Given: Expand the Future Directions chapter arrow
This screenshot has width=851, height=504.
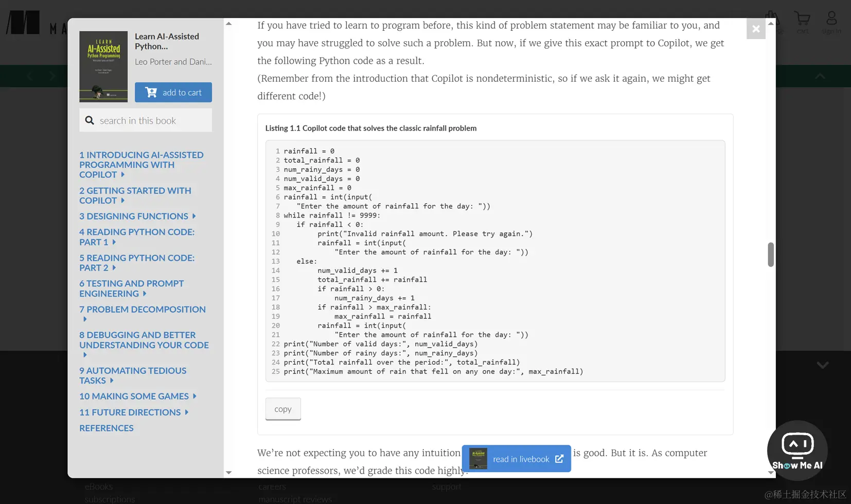Looking at the screenshot, I should (x=187, y=412).
